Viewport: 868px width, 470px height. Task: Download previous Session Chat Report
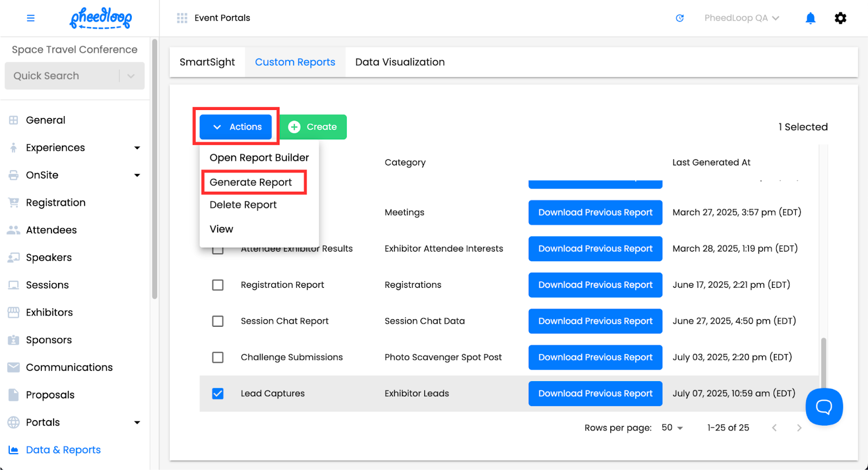(x=595, y=321)
